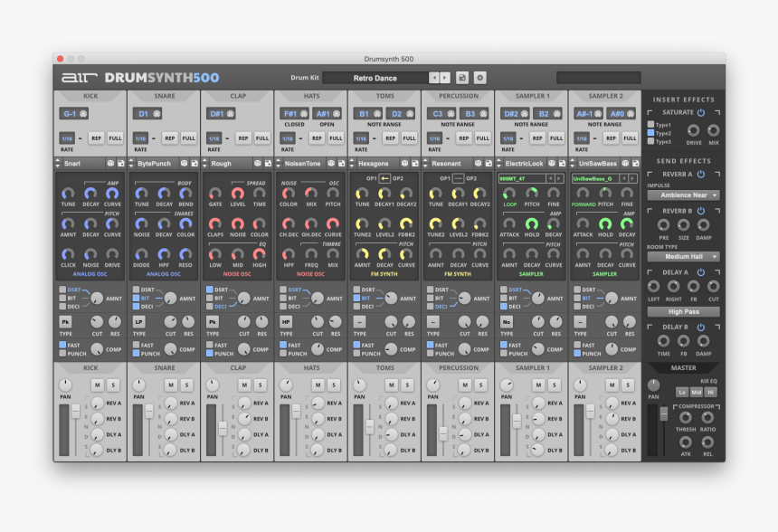Viewport: 778px width, 532px height.
Task: Solo the Snare mixer channel
Action: (186, 385)
